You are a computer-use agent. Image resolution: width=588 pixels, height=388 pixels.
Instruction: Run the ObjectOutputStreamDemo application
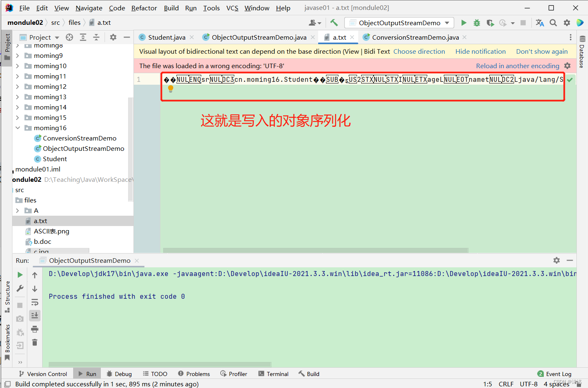[464, 23]
